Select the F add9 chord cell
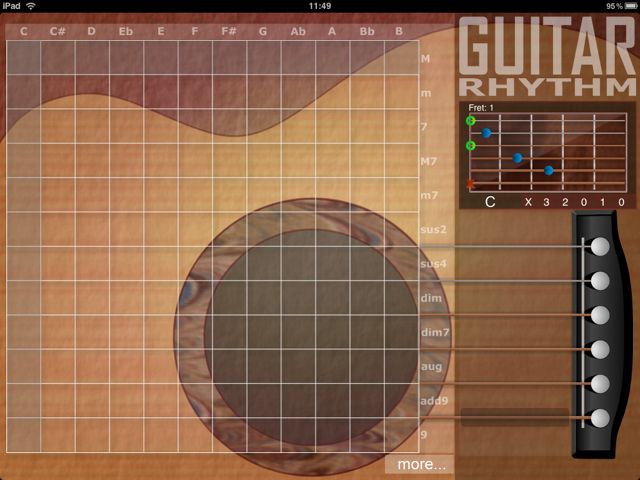The image size is (640, 480). 196,400
